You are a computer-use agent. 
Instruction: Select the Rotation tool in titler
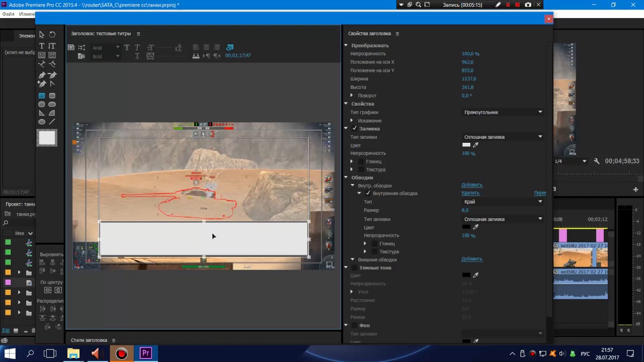click(x=52, y=35)
